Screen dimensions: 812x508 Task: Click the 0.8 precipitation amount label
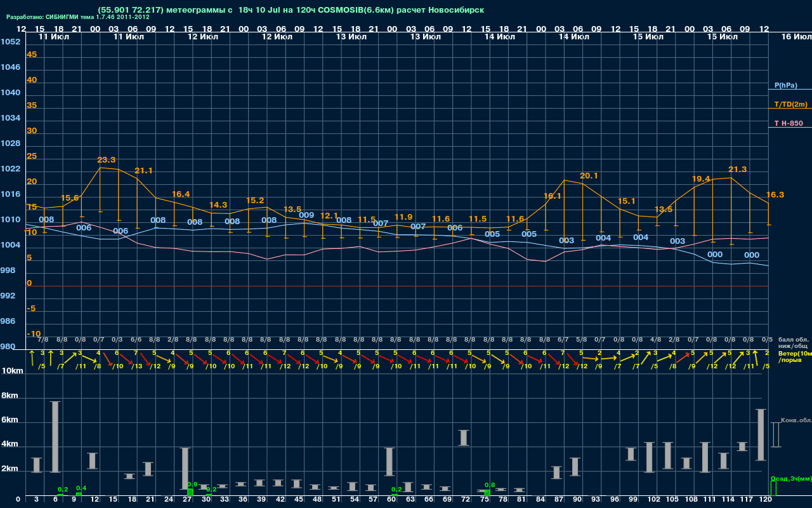pyautogui.click(x=490, y=485)
